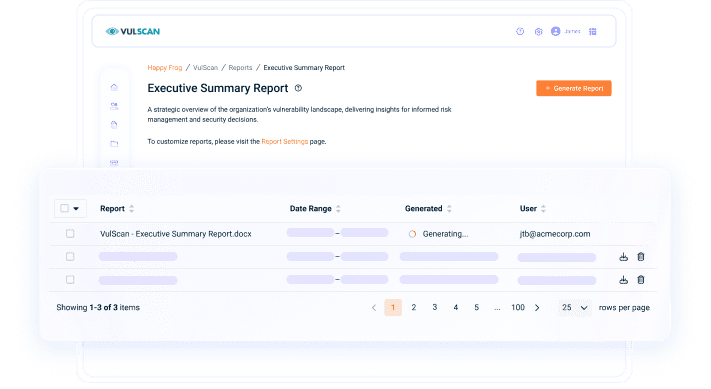The height and width of the screenshot is (389, 711).
Task: Click the Generated column header label
Action: pos(424,209)
